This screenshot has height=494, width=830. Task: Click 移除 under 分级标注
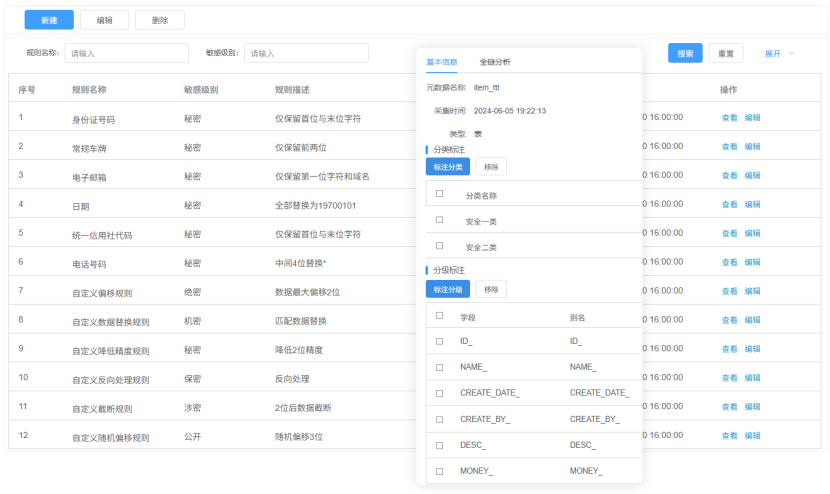[x=491, y=289]
